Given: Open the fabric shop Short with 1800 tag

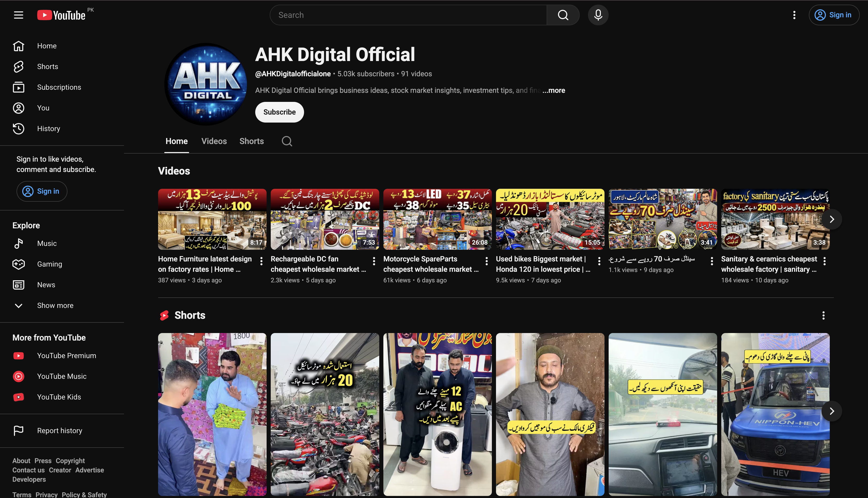Looking at the screenshot, I should click(x=212, y=414).
